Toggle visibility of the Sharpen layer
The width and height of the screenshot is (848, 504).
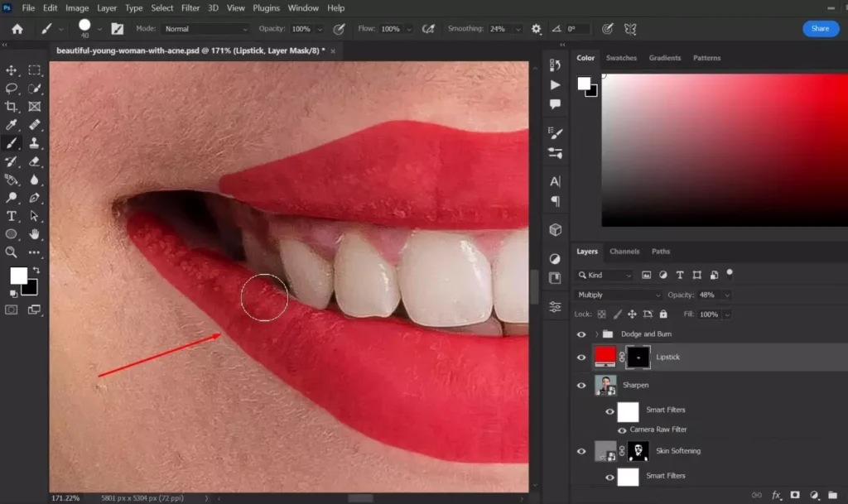click(x=581, y=385)
